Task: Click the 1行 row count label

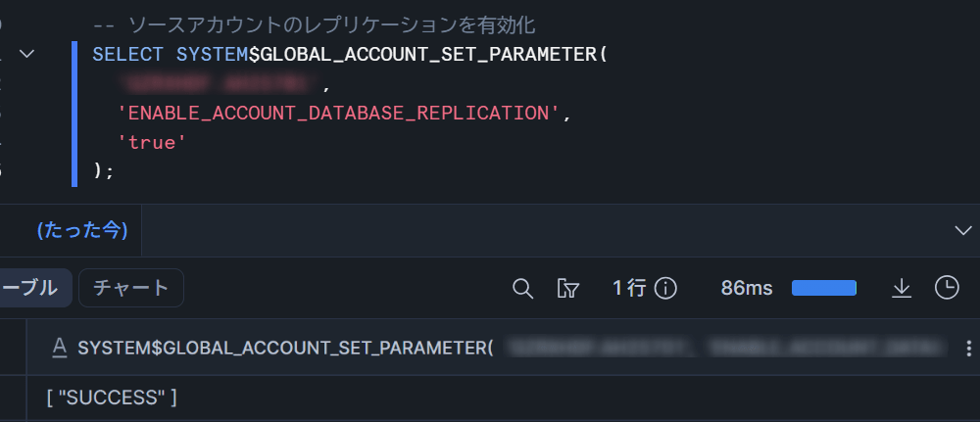Action: click(629, 288)
